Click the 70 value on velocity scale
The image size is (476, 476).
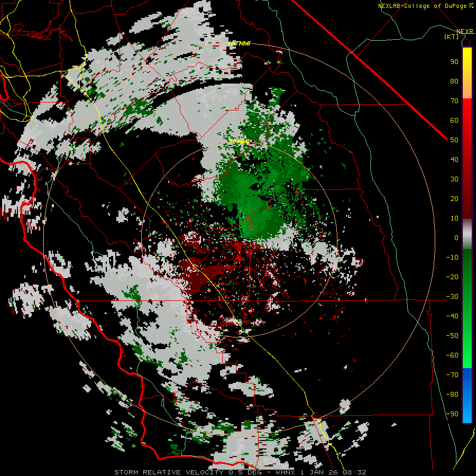pyautogui.click(x=454, y=101)
